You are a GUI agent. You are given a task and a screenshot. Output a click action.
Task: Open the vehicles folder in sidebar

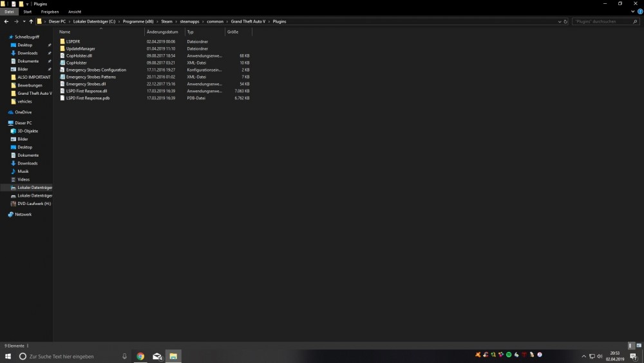(x=24, y=101)
